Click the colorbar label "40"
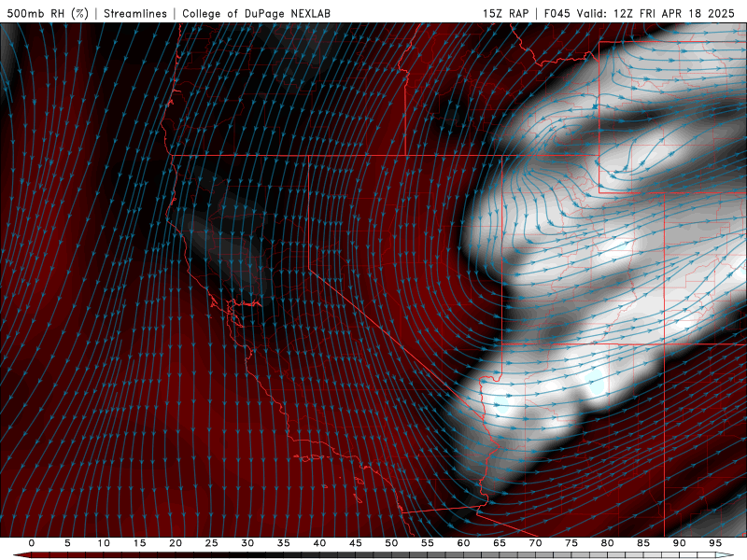The width and height of the screenshot is (747, 560). click(319, 543)
